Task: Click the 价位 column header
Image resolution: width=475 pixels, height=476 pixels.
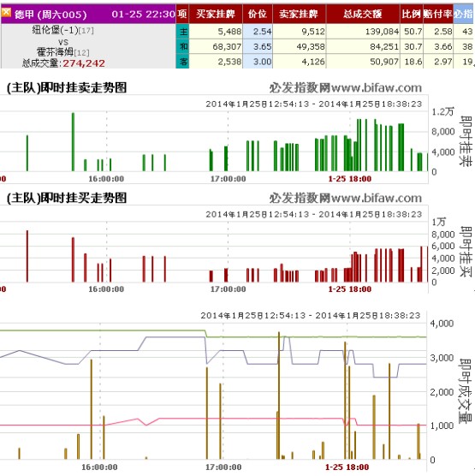Action: click(258, 14)
